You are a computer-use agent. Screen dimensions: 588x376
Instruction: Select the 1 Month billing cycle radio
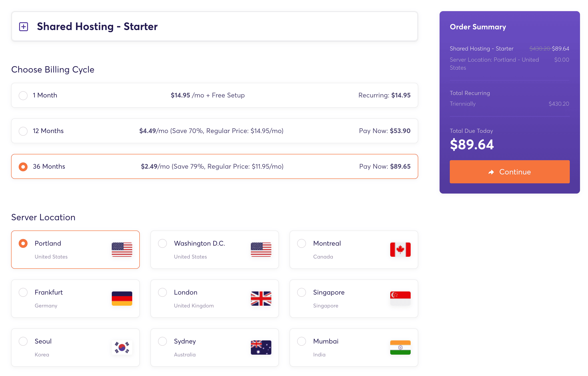pyautogui.click(x=23, y=95)
